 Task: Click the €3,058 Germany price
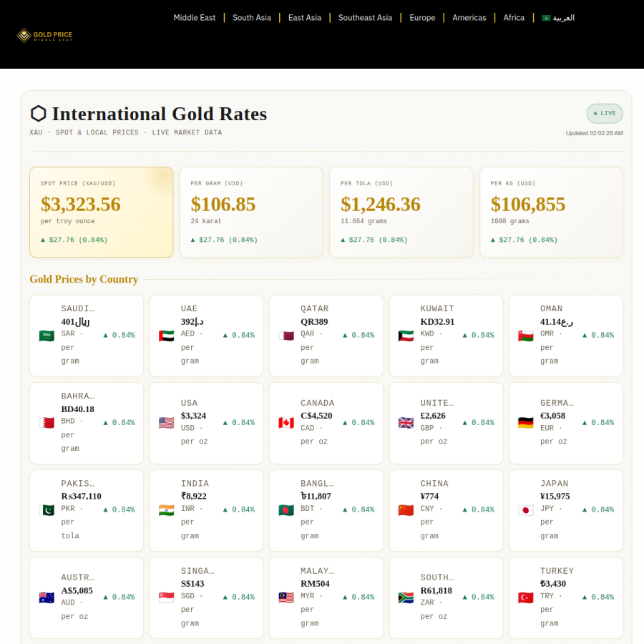click(553, 416)
